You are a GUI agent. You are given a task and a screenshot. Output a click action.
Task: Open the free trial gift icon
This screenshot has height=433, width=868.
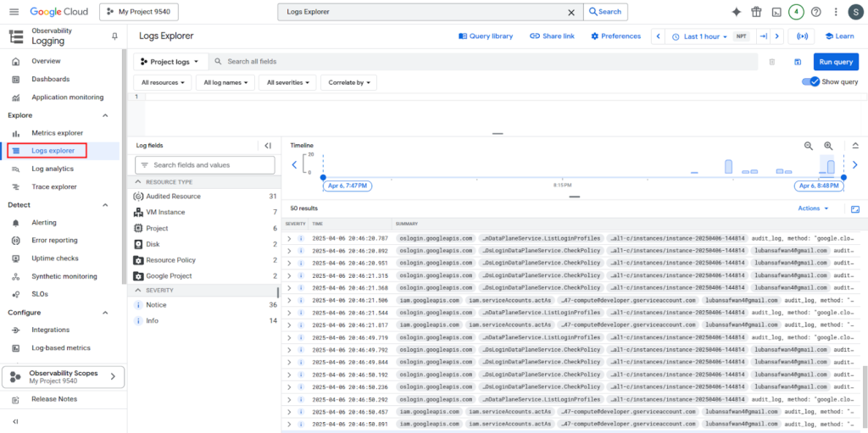pyautogui.click(x=756, y=12)
